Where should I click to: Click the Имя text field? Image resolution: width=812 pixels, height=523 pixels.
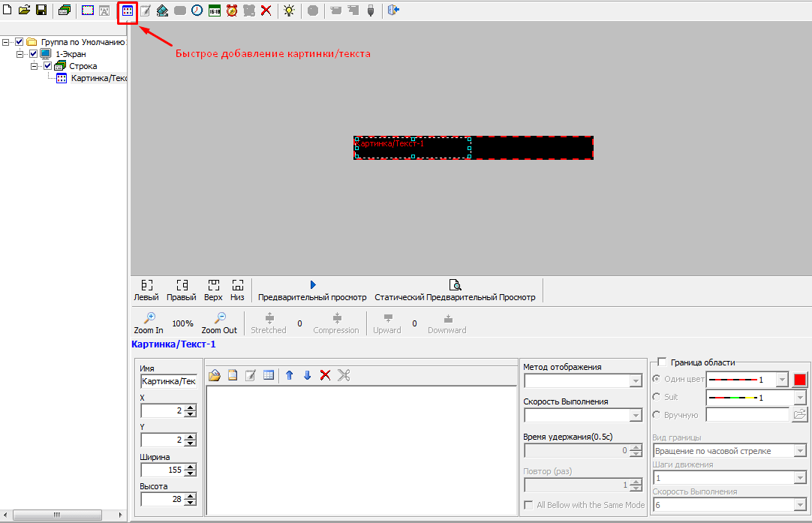point(168,381)
